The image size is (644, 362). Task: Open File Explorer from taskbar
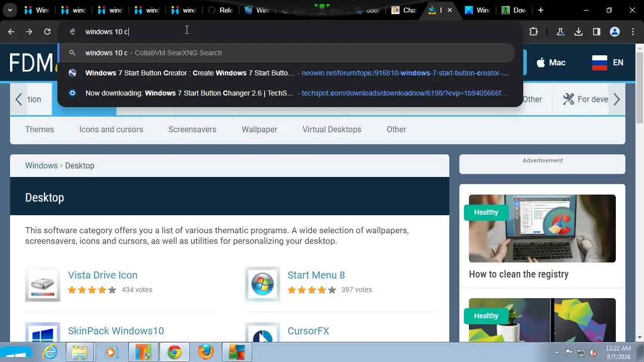79,352
